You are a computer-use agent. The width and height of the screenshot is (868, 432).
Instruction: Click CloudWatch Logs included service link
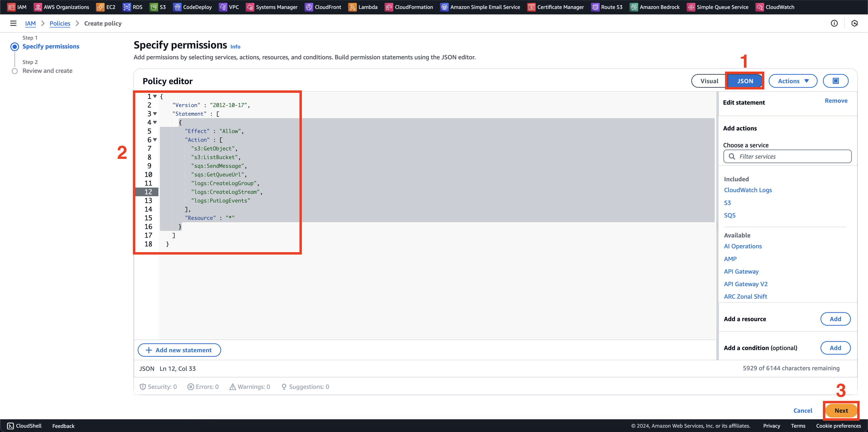748,190
